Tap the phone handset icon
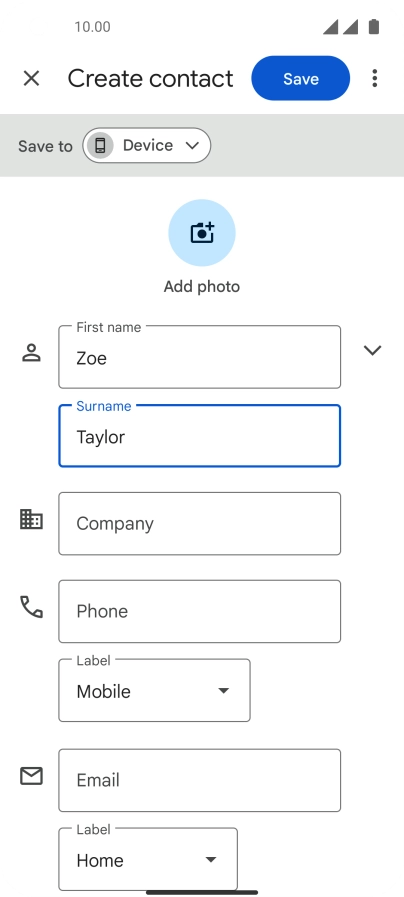 31,607
